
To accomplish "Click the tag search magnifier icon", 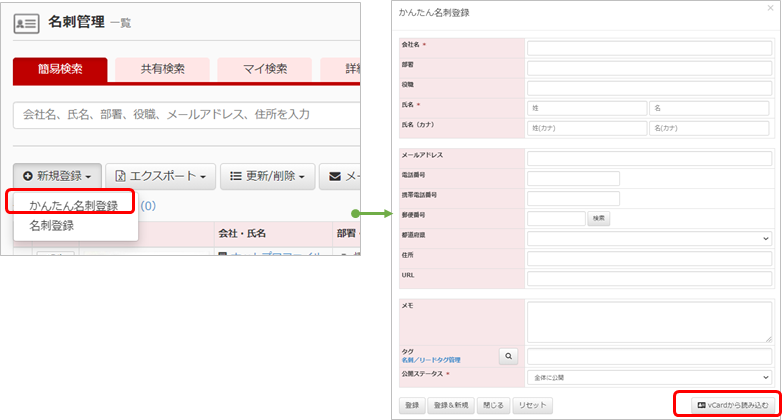I will [x=508, y=356].
